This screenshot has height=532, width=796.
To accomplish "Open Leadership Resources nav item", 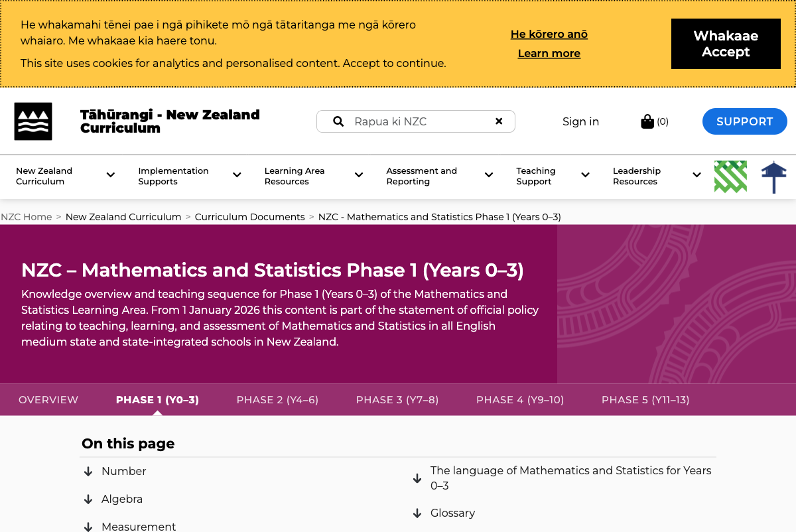I will (637, 176).
